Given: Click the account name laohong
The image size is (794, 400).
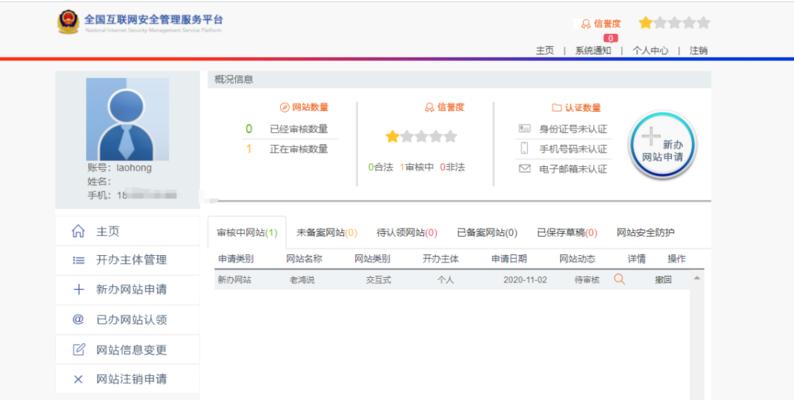Looking at the screenshot, I should [134, 168].
